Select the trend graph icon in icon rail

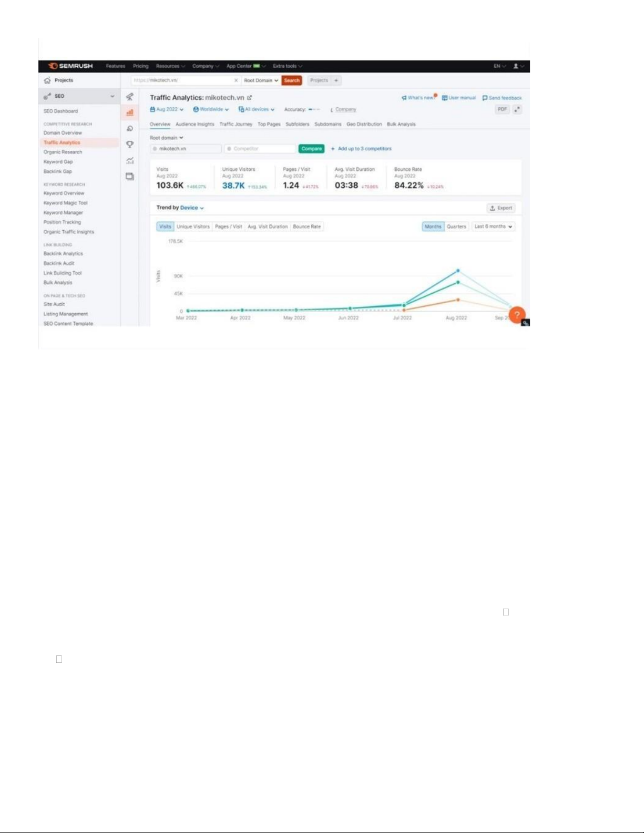coord(129,161)
